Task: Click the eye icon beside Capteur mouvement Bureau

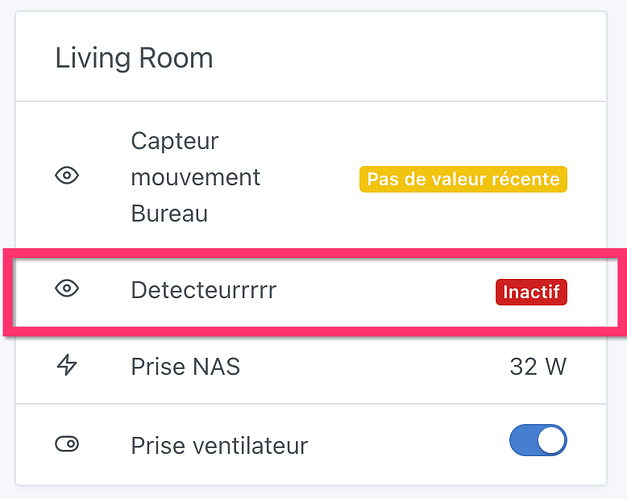Action: click(x=67, y=176)
